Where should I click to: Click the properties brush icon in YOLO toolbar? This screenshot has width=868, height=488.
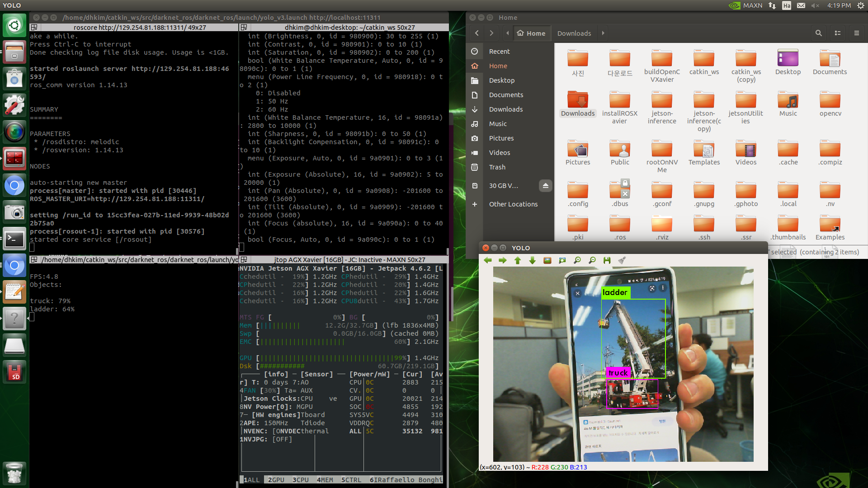pyautogui.click(x=622, y=260)
